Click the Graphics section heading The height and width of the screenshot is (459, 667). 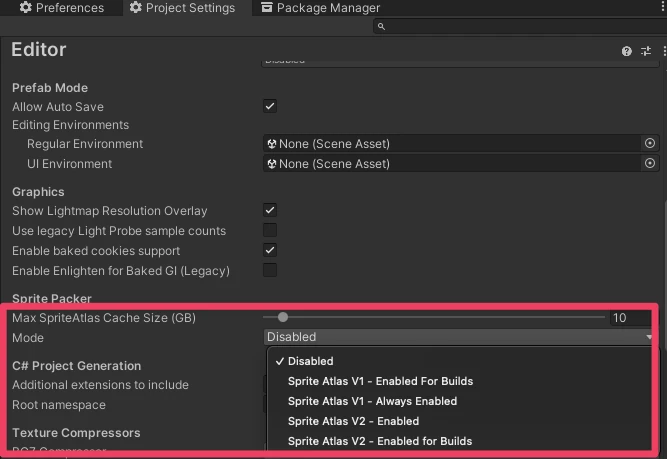pyautogui.click(x=38, y=192)
